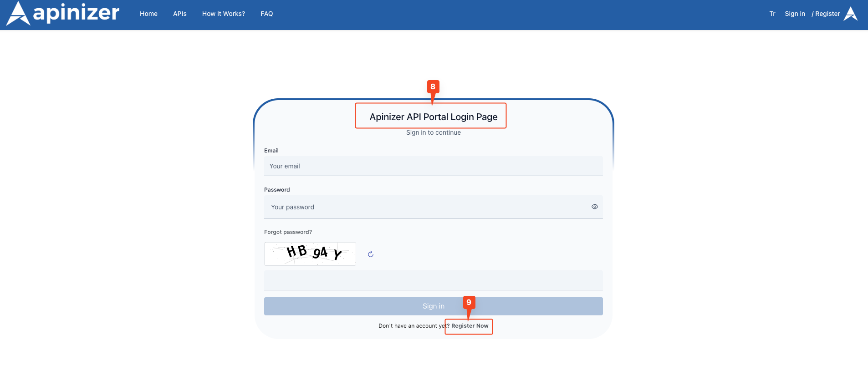Viewport: 868px width, 390px height.
Task: Click the captcha text entry field
Action: 433,280
